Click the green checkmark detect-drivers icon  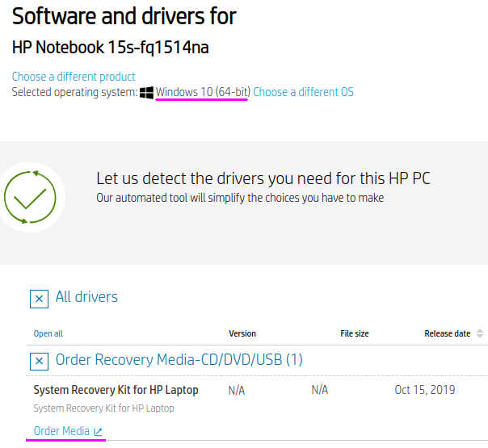(30, 197)
